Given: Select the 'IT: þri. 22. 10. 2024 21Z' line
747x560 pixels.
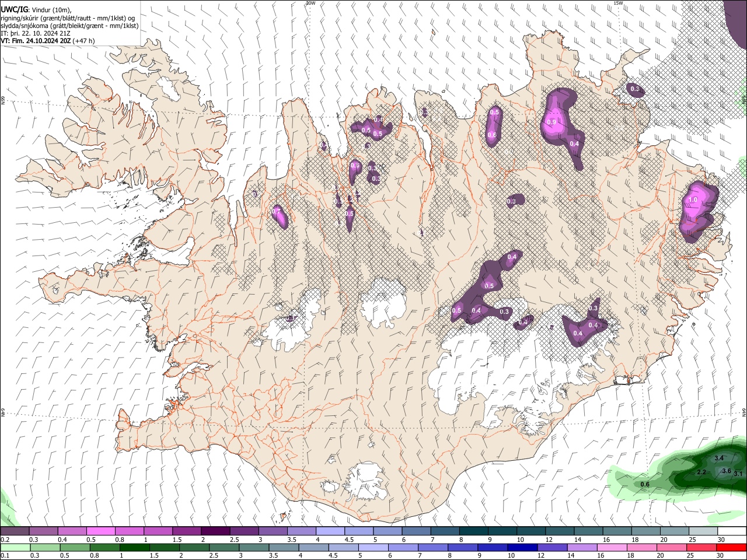Looking at the screenshot, I should (36, 34).
